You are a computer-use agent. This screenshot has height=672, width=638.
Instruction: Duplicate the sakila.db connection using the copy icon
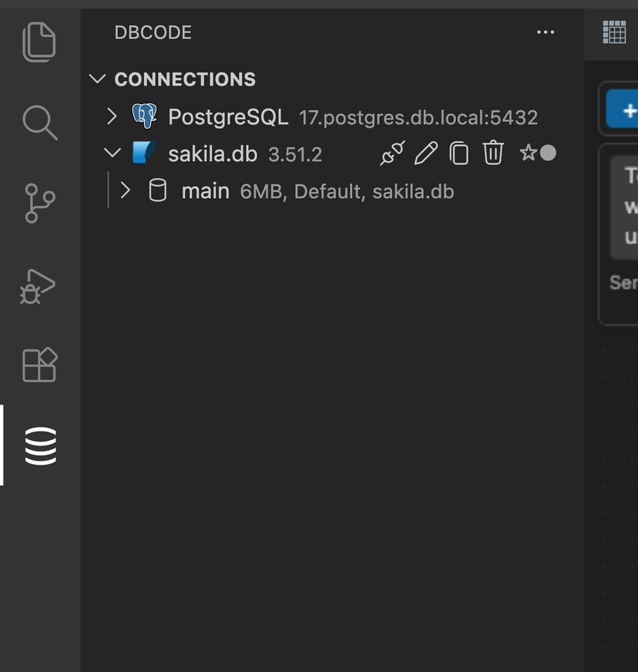click(459, 153)
